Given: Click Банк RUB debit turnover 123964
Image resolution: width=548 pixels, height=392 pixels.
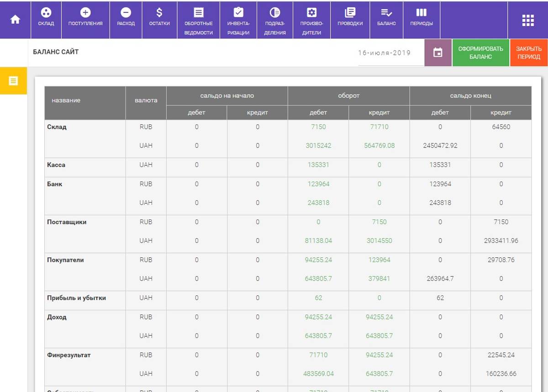Looking at the screenshot, I should coord(318,184).
